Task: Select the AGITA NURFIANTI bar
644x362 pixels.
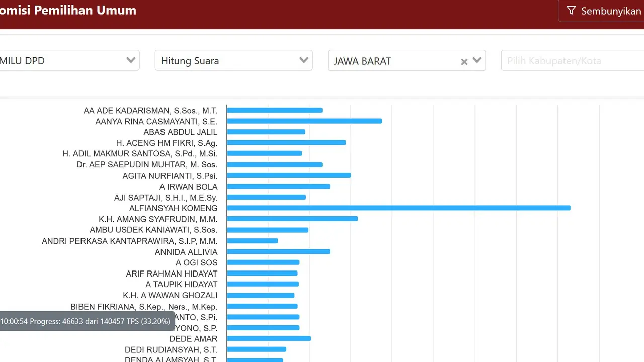Action: click(x=289, y=175)
